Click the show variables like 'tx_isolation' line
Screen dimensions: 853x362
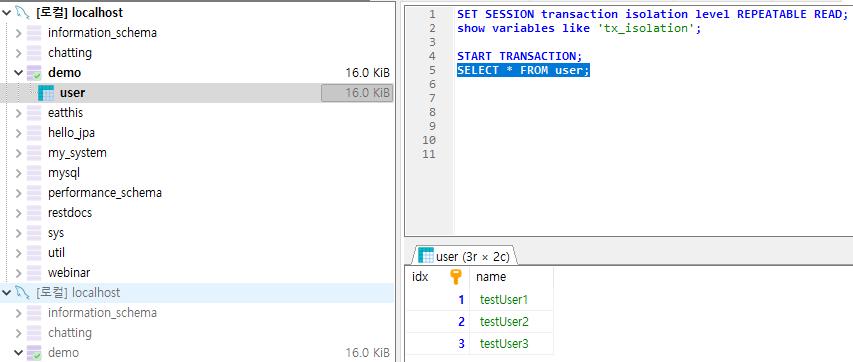click(x=579, y=28)
